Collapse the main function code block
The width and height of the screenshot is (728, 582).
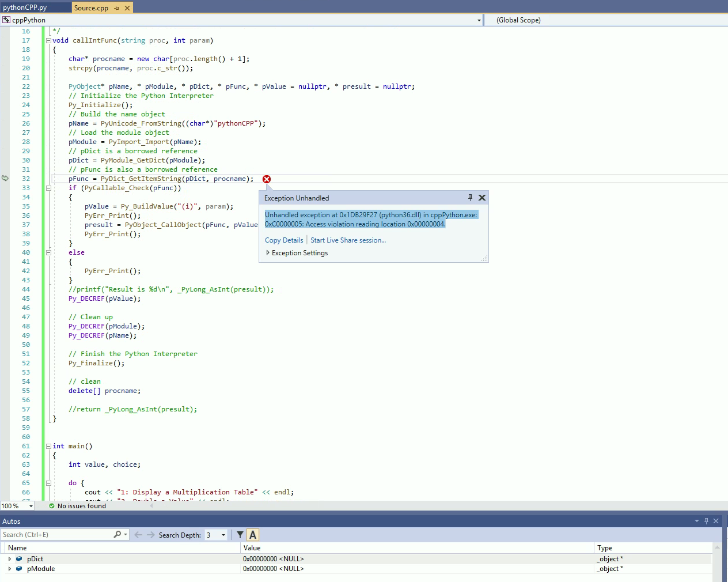point(48,446)
